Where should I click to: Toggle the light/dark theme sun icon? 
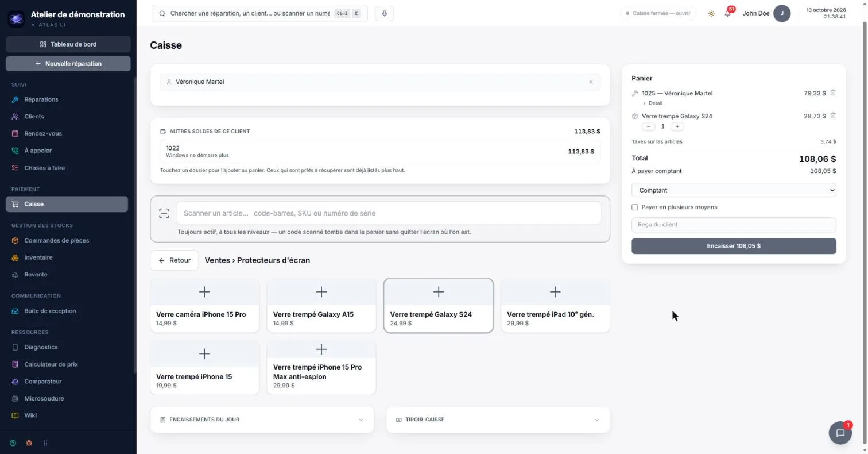pos(711,13)
